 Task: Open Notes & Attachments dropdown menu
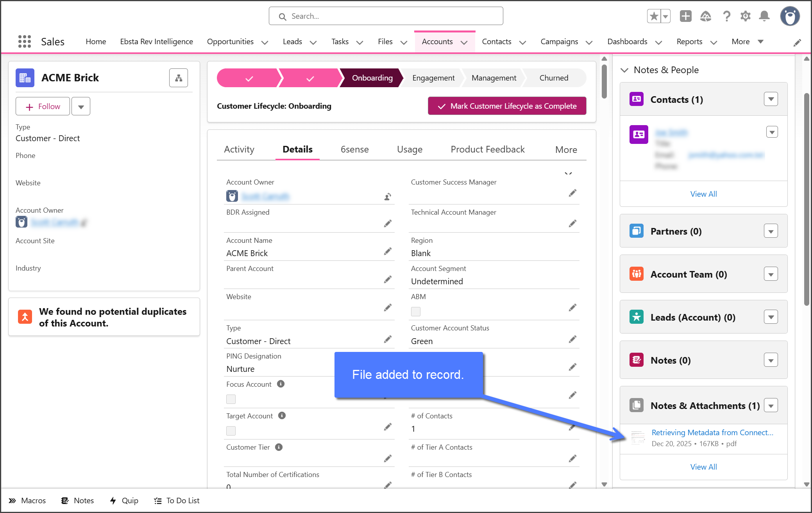tap(771, 405)
